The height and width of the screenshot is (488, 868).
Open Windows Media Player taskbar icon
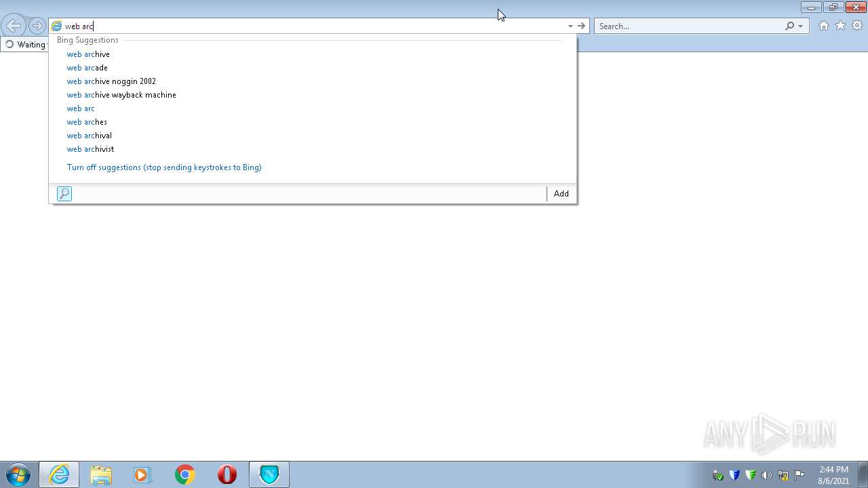pyautogui.click(x=142, y=474)
